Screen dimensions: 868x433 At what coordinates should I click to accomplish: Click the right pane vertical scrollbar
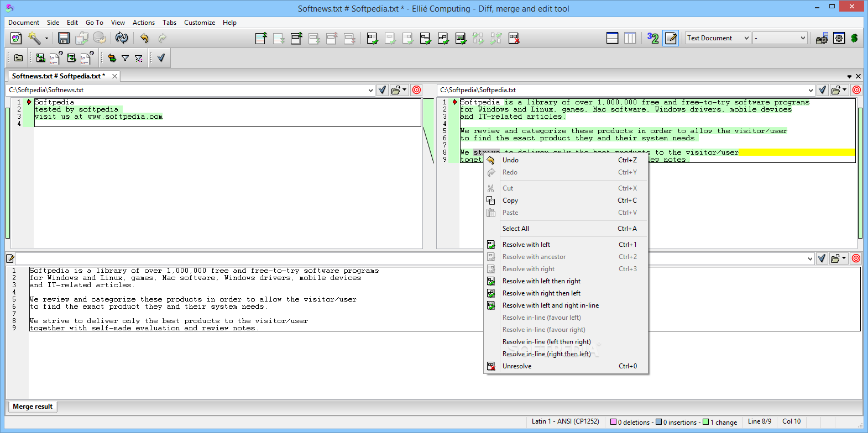coord(860,173)
